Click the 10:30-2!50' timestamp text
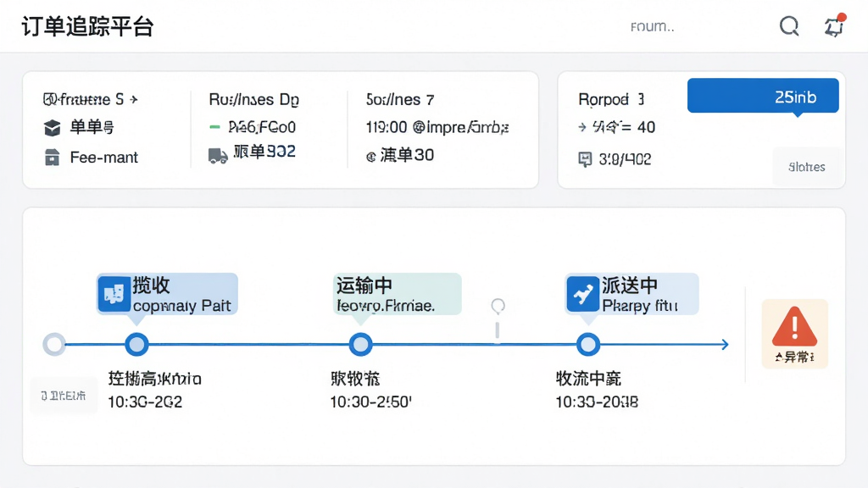868x488 pixels. click(371, 402)
